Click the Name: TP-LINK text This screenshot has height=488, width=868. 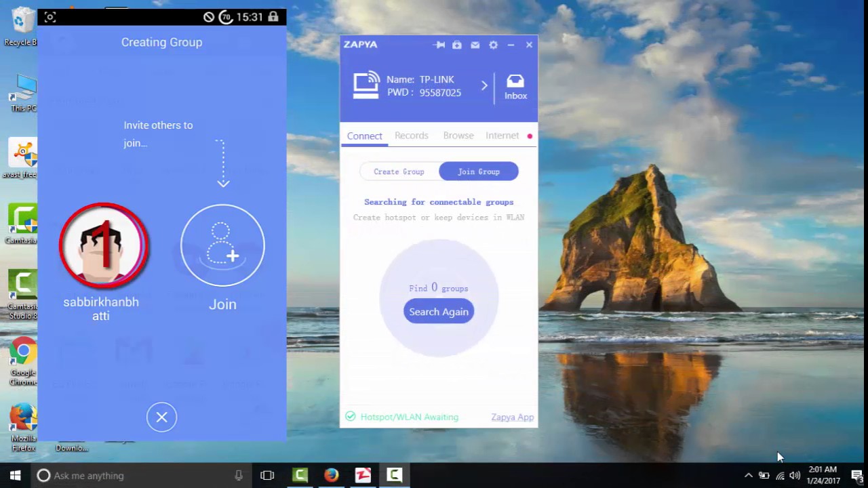click(x=420, y=79)
